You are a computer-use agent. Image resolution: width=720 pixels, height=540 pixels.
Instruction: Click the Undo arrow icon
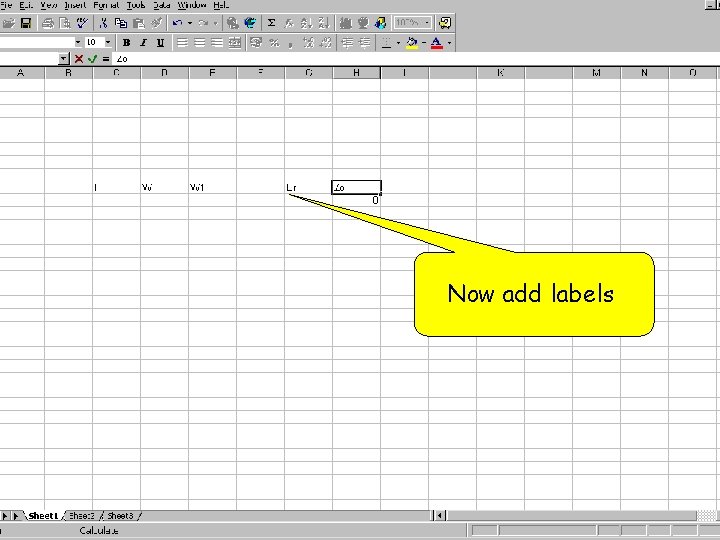(177, 23)
